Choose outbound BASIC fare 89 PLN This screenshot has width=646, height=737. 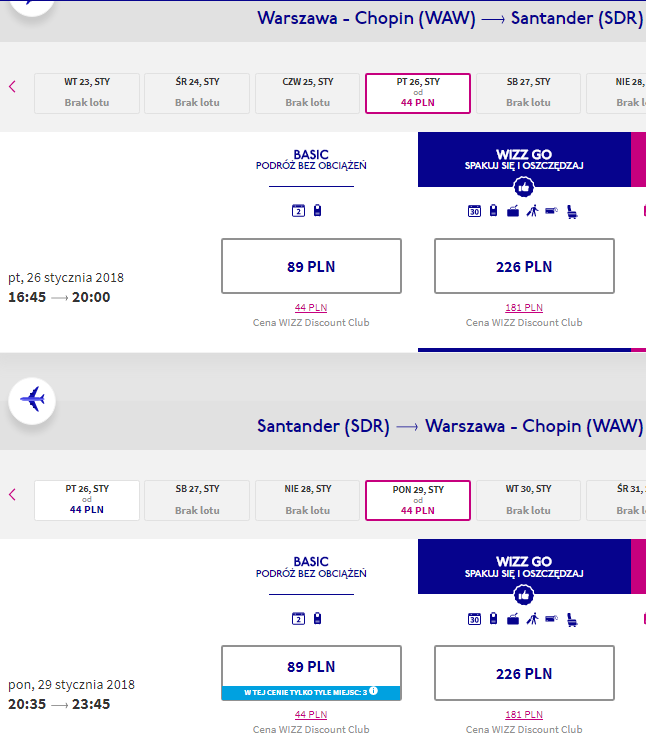point(311,266)
